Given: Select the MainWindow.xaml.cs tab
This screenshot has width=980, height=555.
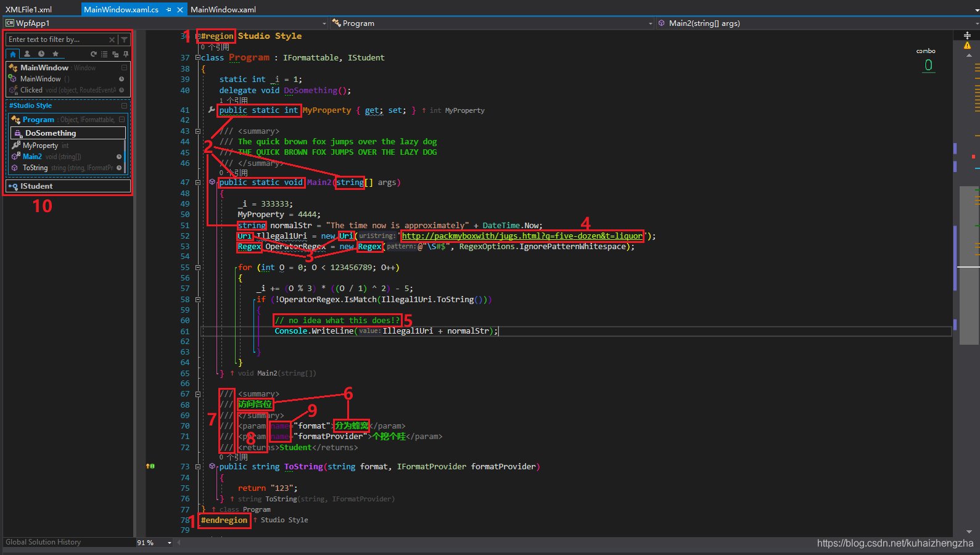Looking at the screenshot, I should (121, 9).
